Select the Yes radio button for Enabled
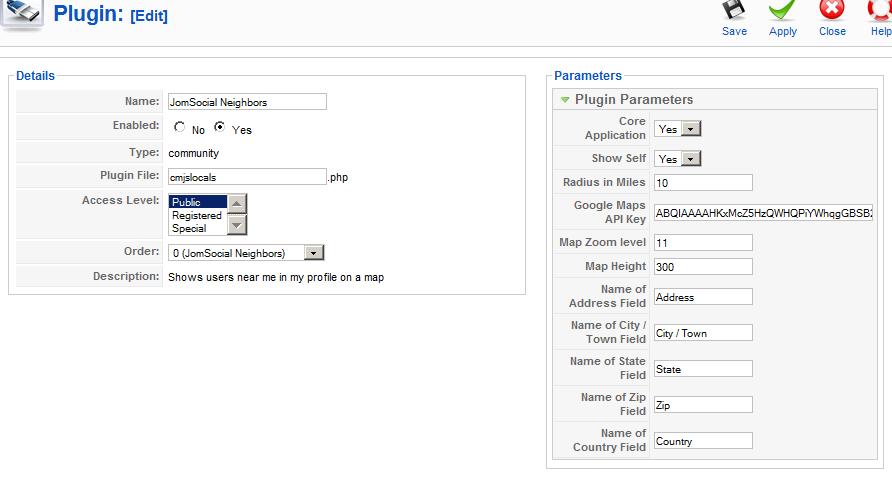The width and height of the screenshot is (892, 479). (220, 128)
